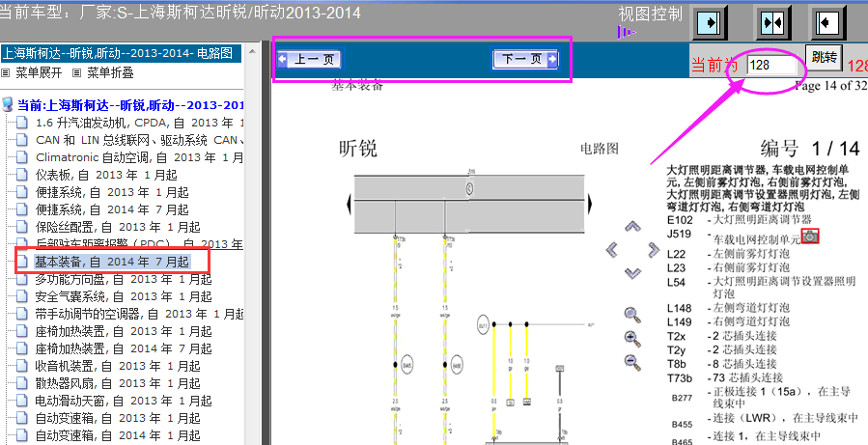
Task: Click document icon beside 保险丝配置 entry
Action: [21, 227]
